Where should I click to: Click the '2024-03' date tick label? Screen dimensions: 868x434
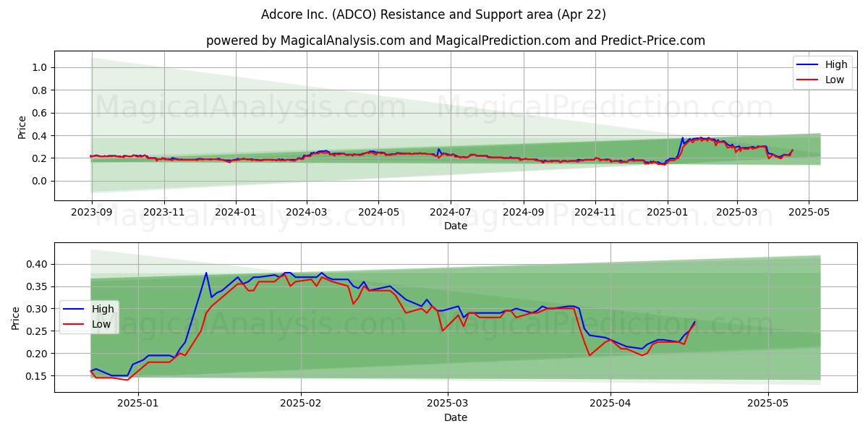pos(307,212)
